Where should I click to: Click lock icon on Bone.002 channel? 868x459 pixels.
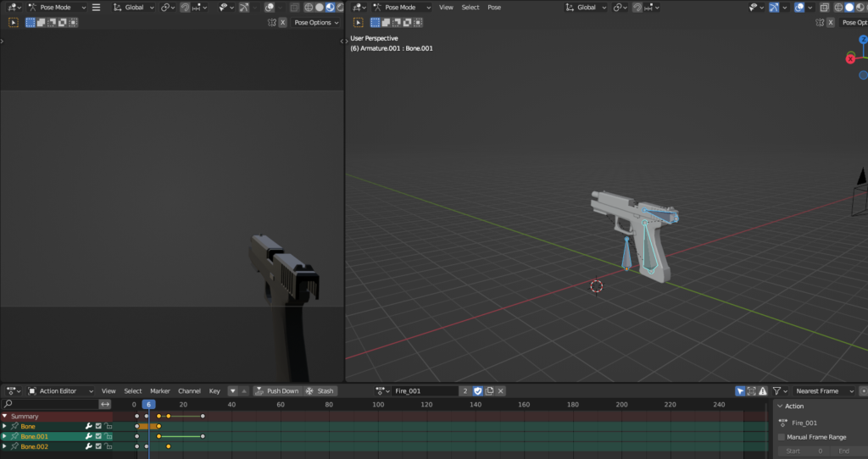[108, 446]
